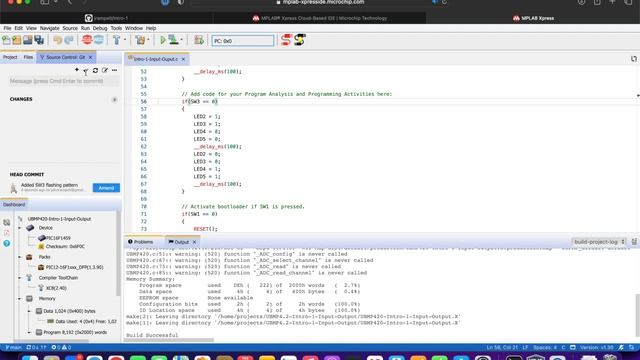This screenshot has height=360, width=640.
Task: Collapse the Memory tree node
Action: click(20, 299)
